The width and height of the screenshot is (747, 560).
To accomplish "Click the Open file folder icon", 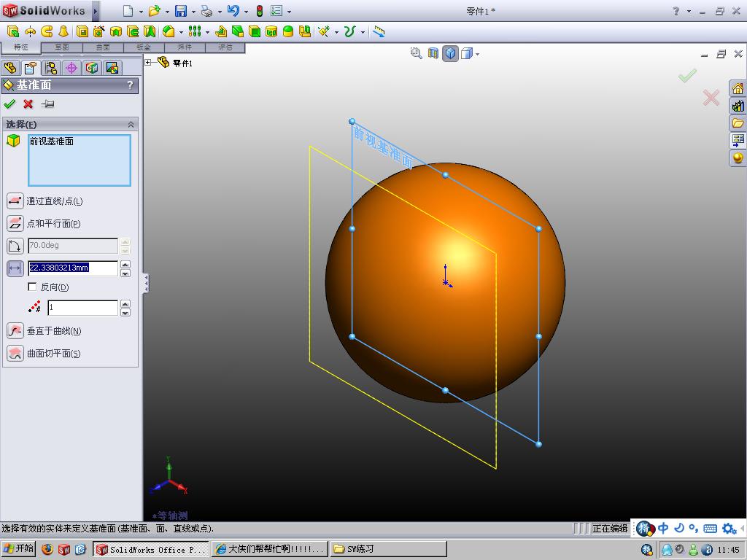I will [x=154, y=10].
